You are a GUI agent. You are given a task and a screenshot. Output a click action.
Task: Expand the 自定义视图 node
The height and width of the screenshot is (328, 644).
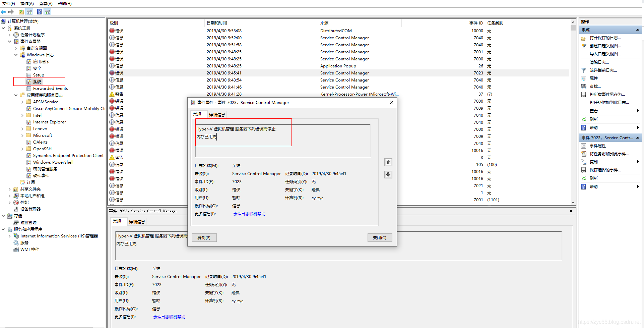coord(16,48)
